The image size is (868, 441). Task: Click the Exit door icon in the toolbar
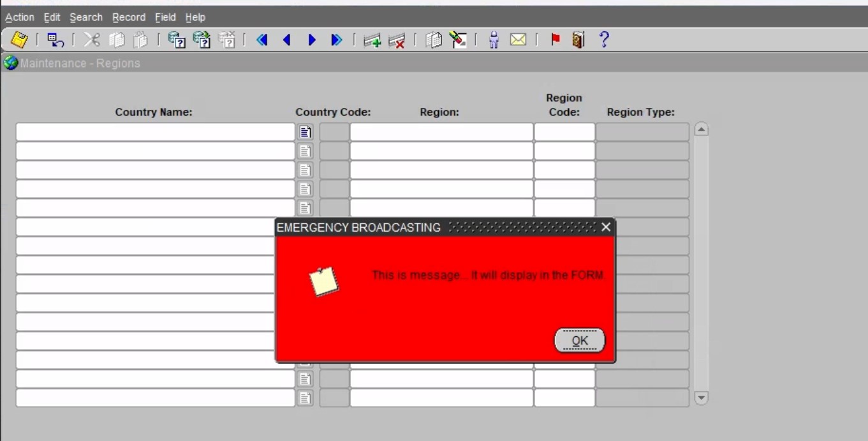click(x=578, y=40)
